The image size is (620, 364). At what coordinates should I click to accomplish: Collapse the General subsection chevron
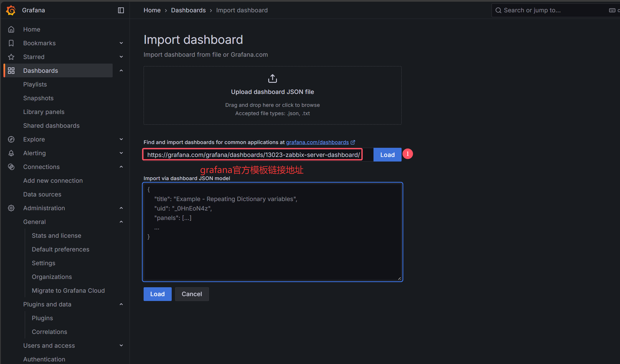(x=121, y=222)
